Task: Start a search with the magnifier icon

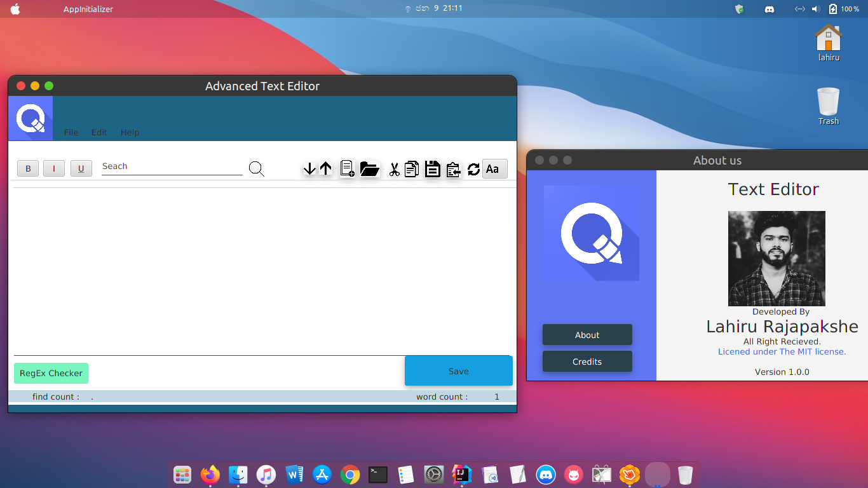Action: pyautogui.click(x=256, y=168)
